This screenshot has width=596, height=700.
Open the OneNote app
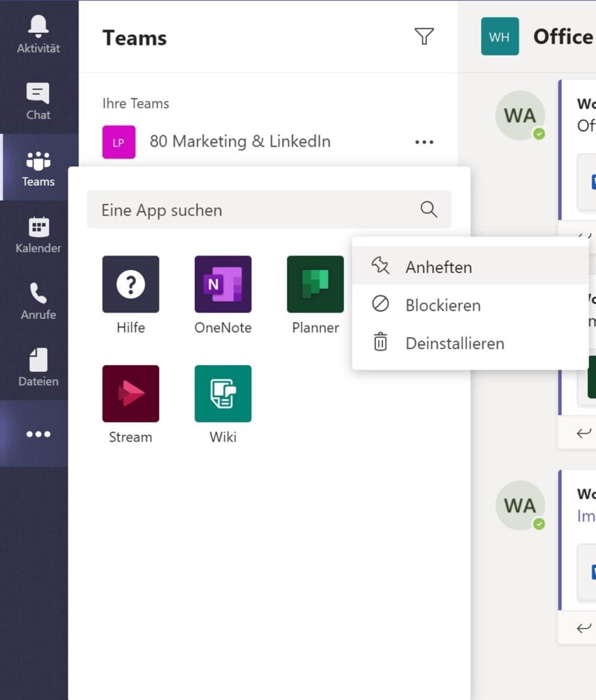pyautogui.click(x=223, y=295)
